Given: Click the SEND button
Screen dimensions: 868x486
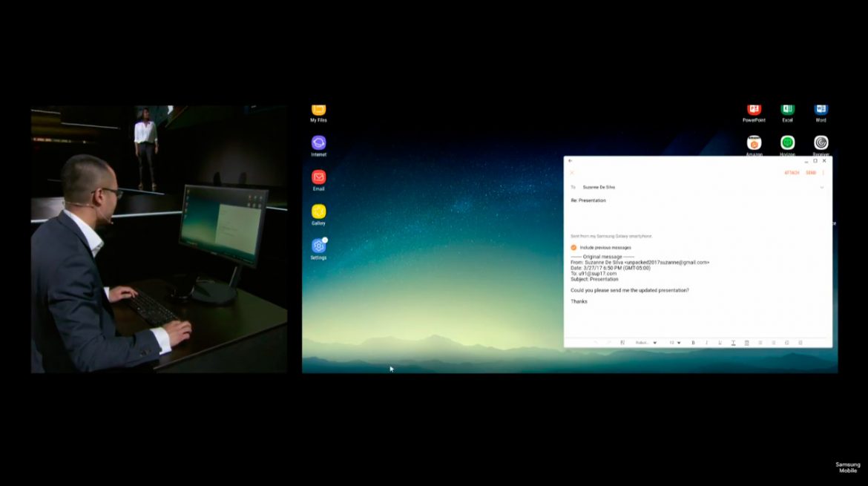Looking at the screenshot, I should pyautogui.click(x=811, y=173).
